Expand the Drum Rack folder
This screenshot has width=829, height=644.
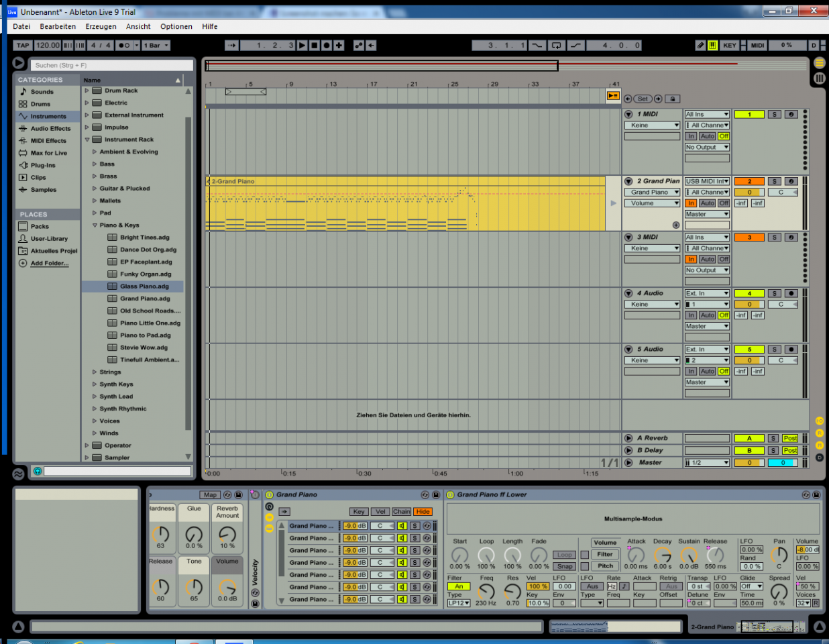(x=87, y=91)
